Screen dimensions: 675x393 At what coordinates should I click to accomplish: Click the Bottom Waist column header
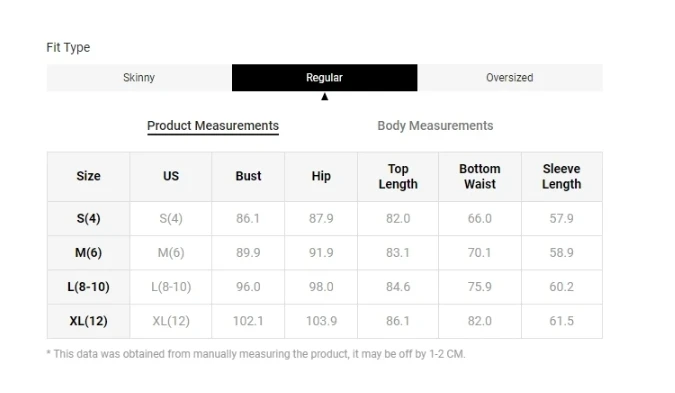[480, 176]
